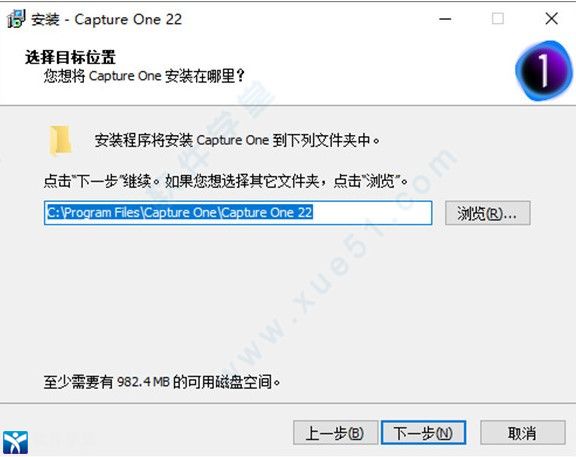This screenshot has height=457, width=576.
Task: Click the window title "安装 - Capture One 22"
Action: coord(106,19)
